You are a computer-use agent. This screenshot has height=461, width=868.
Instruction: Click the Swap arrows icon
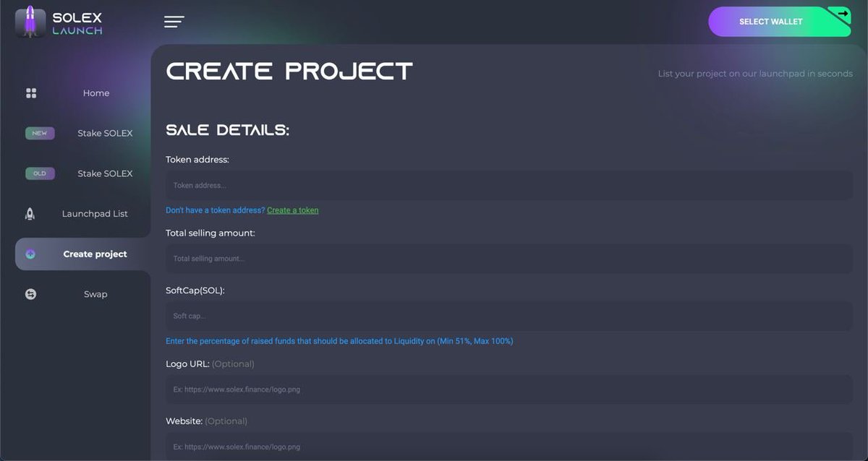click(x=30, y=294)
